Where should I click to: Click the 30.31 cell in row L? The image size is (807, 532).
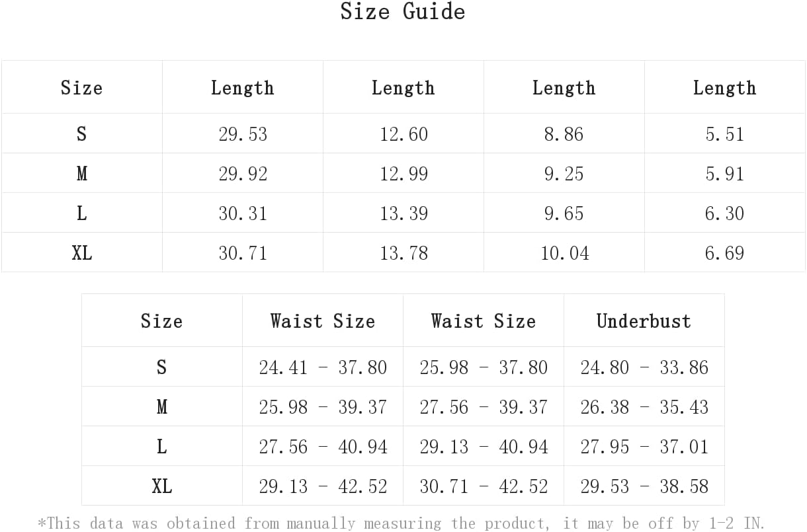click(243, 213)
